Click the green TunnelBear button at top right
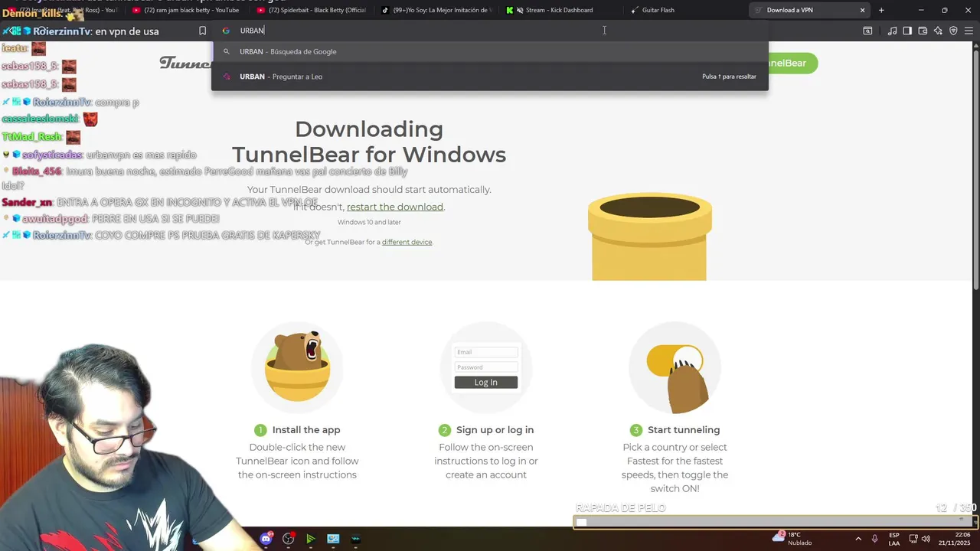980x551 pixels. [x=792, y=63]
